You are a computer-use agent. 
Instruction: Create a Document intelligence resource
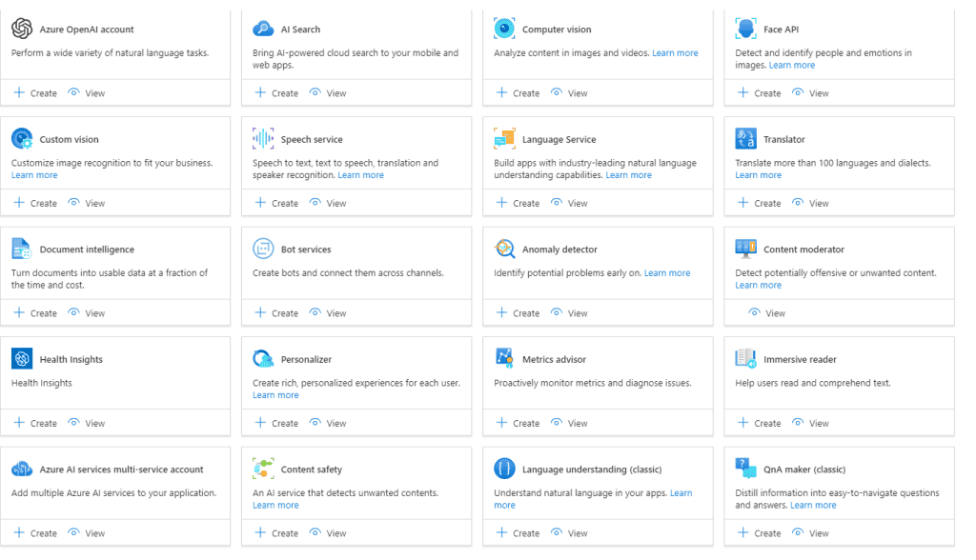(35, 313)
